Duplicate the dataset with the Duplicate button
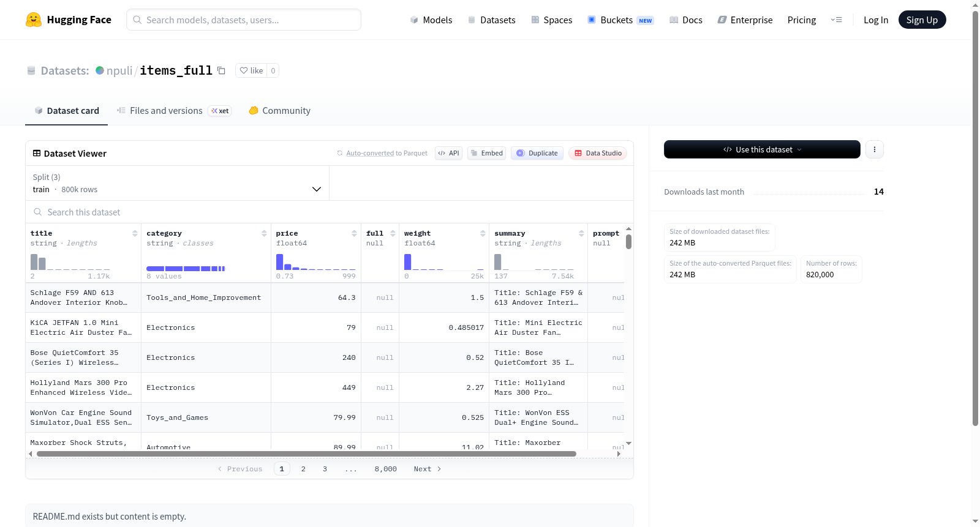This screenshot has width=980, height=527. tap(537, 153)
